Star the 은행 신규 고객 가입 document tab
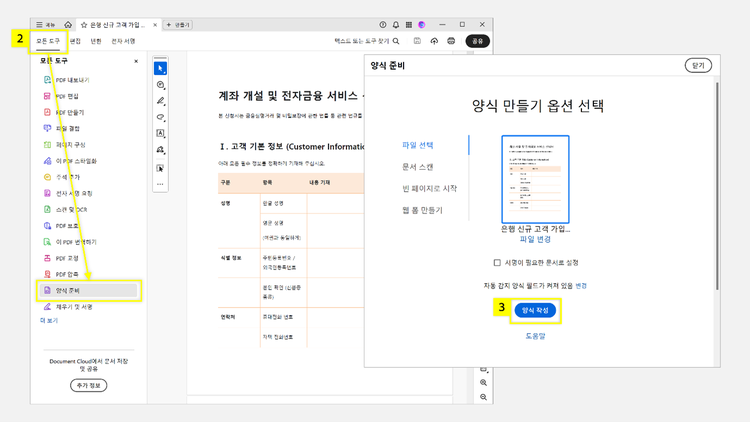Image resolution: width=750 pixels, height=422 pixels. click(x=84, y=25)
